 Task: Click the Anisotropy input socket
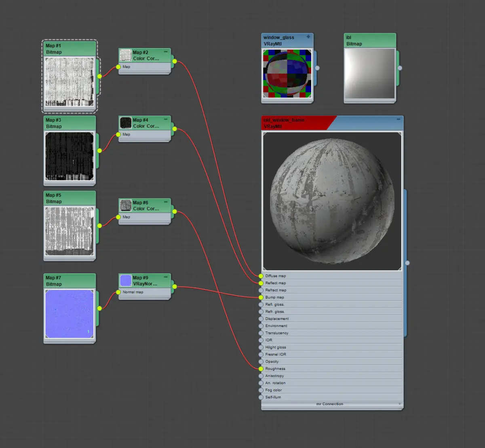pyautogui.click(x=261, y=376)
